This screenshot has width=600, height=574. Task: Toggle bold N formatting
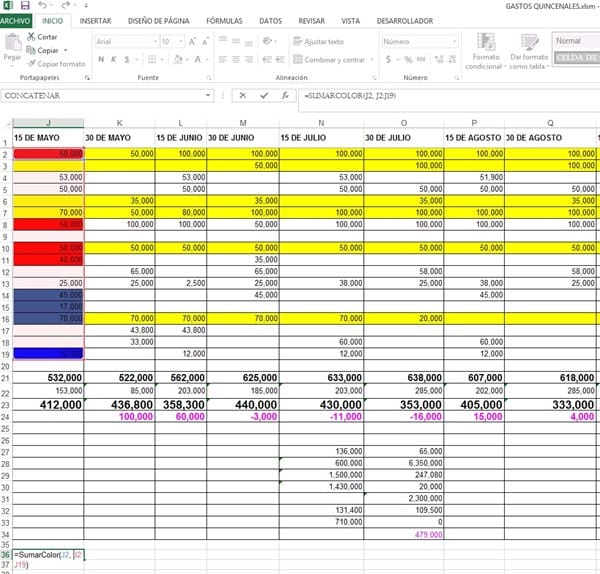click(x=101, y=59)
